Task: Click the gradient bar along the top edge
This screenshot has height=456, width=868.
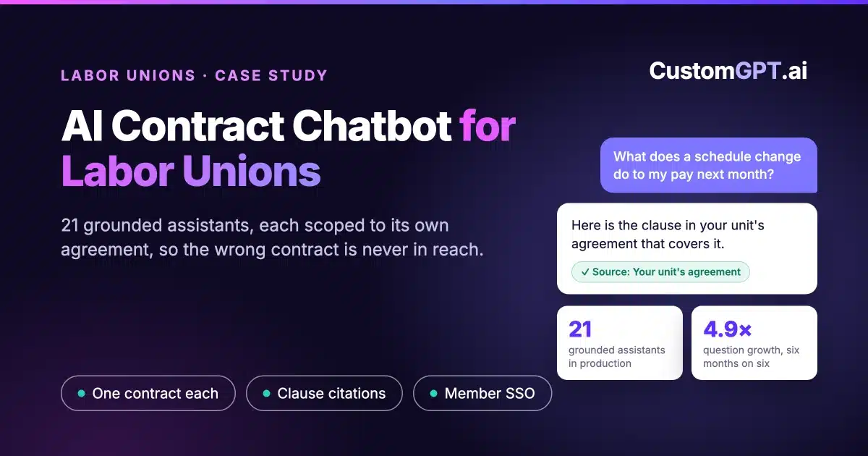Action: click(x=434, y=2)
